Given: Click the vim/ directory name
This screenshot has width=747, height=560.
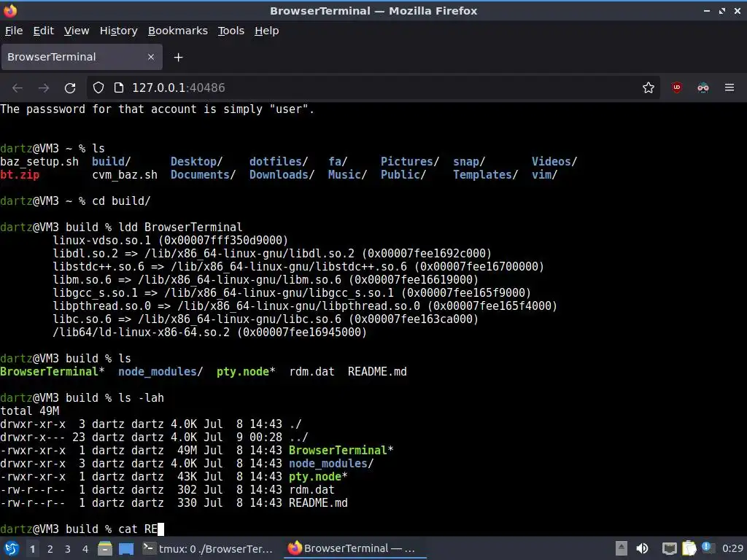Looking at the screenshot, I should pyautogui.click(x=544, y=175).
